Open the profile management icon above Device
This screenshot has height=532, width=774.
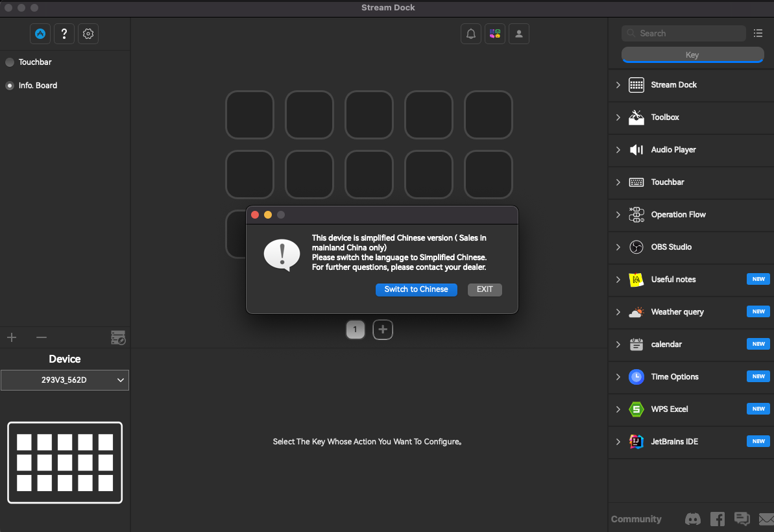click(118, 337)
